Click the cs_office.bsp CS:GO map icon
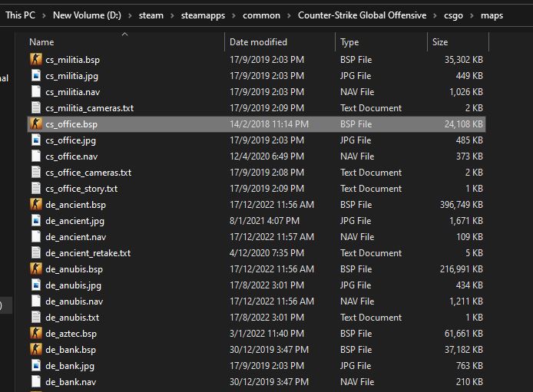533x392 pixels. coord(35,124)
